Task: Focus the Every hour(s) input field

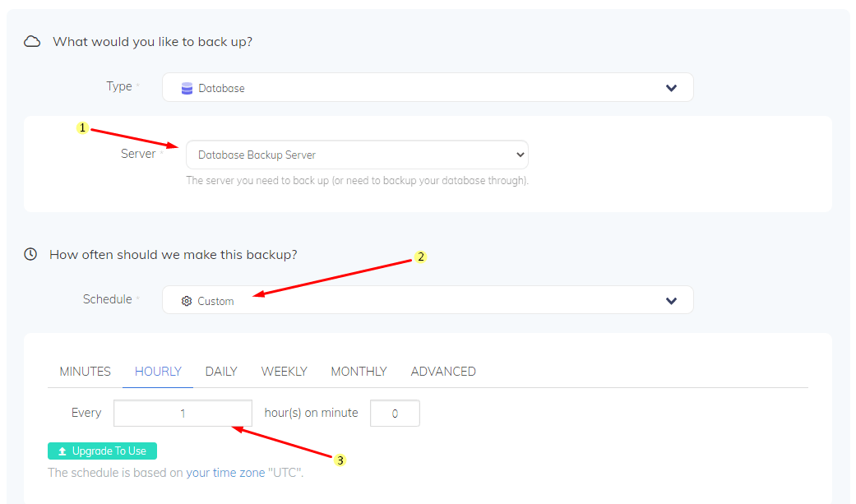Action: pyautogui.click(x=183, y=414)
